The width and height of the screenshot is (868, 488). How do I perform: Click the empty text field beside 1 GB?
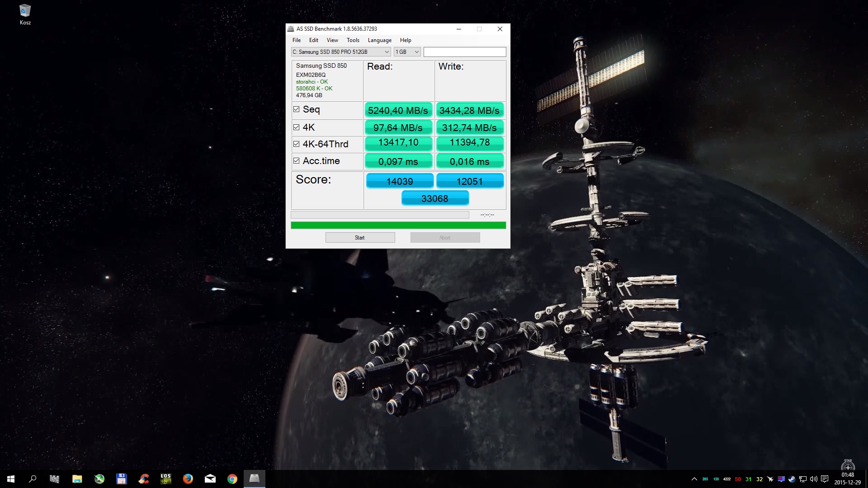pos(465,52)
